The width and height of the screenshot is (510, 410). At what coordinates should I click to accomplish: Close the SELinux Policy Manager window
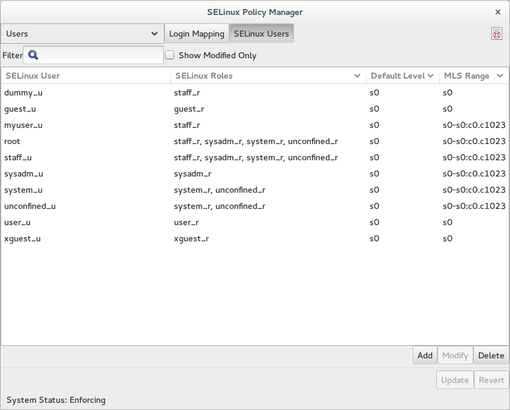pyautogui.click(x=498, y=12)
